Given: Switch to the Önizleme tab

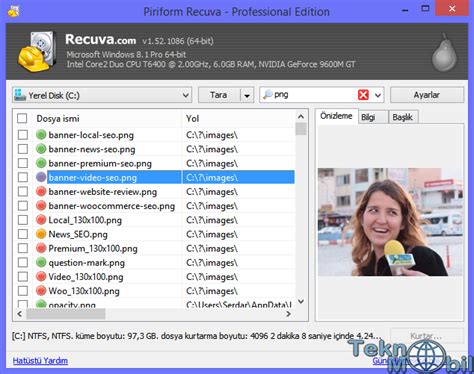Looking at the screenshot, I should click(336, 116).
